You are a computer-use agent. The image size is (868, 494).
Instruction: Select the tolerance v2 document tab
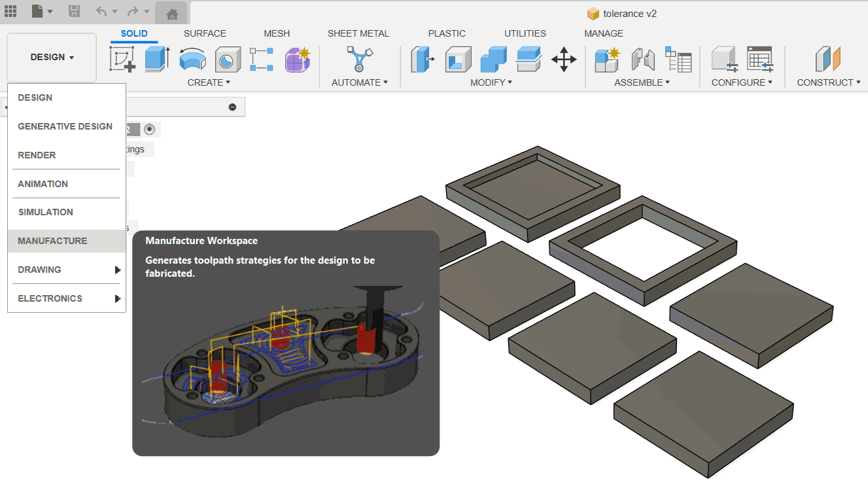(621, 13)
